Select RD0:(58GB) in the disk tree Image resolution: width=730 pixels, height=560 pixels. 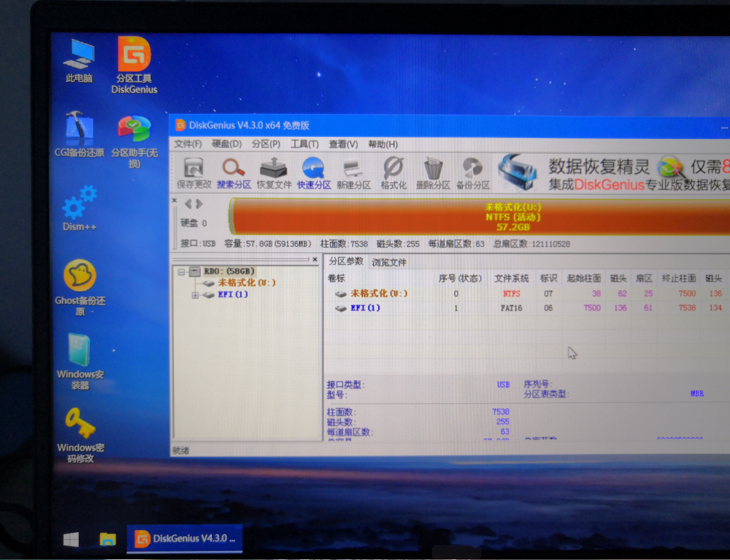click(230, 271)
